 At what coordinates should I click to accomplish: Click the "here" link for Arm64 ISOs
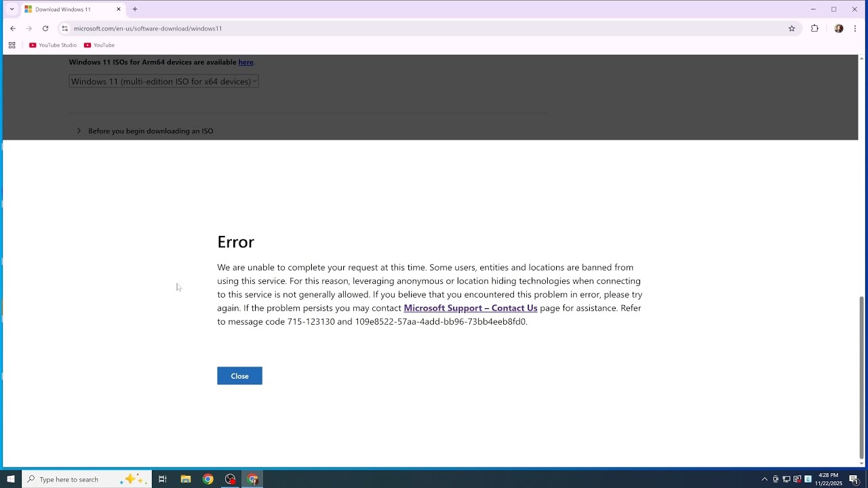[245, 62]
